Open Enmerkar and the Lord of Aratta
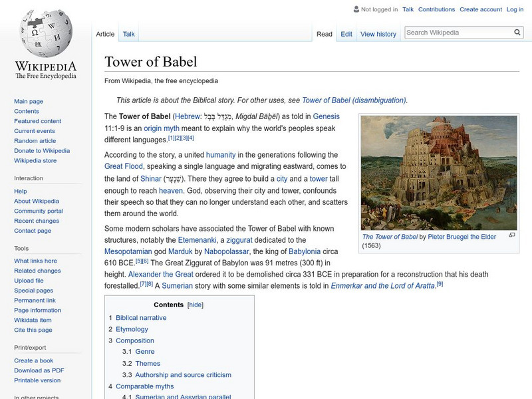532x399 pixels. [383, 286]
